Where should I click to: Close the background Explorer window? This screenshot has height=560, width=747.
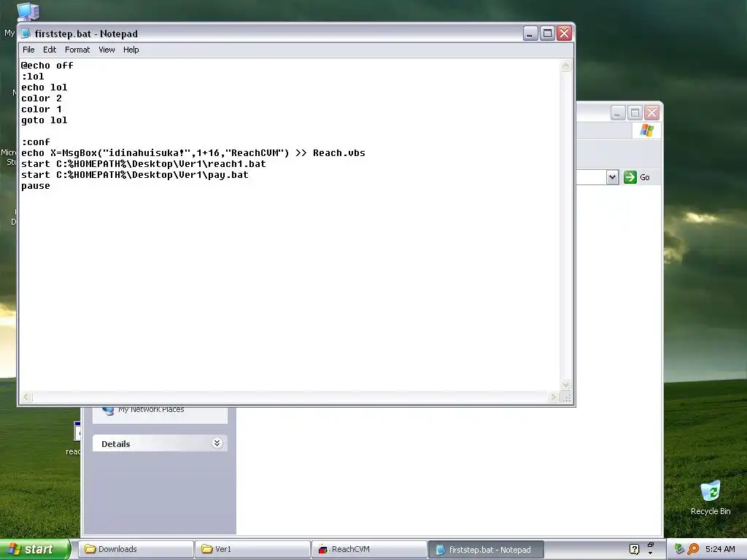tap(651, 113)
